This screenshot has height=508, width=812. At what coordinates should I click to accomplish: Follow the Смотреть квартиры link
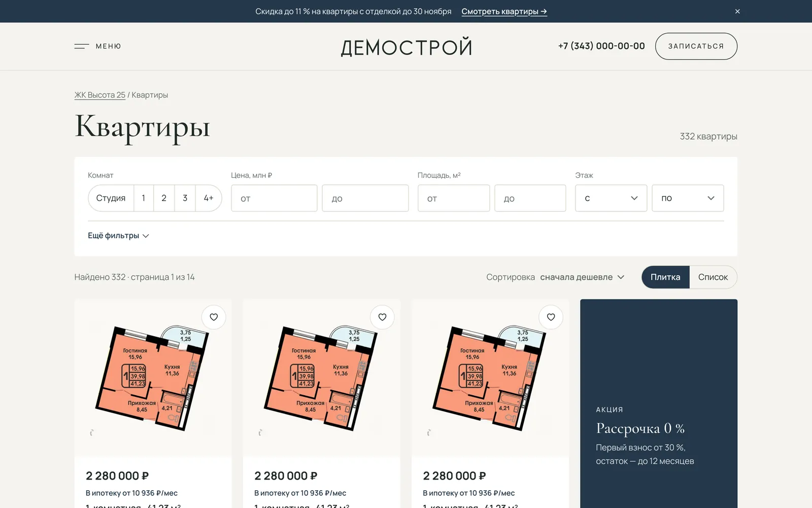tap(504, 11)
